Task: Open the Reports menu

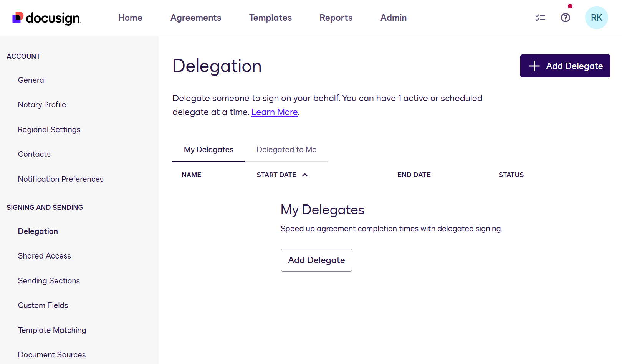Action: tap(336, 18)
